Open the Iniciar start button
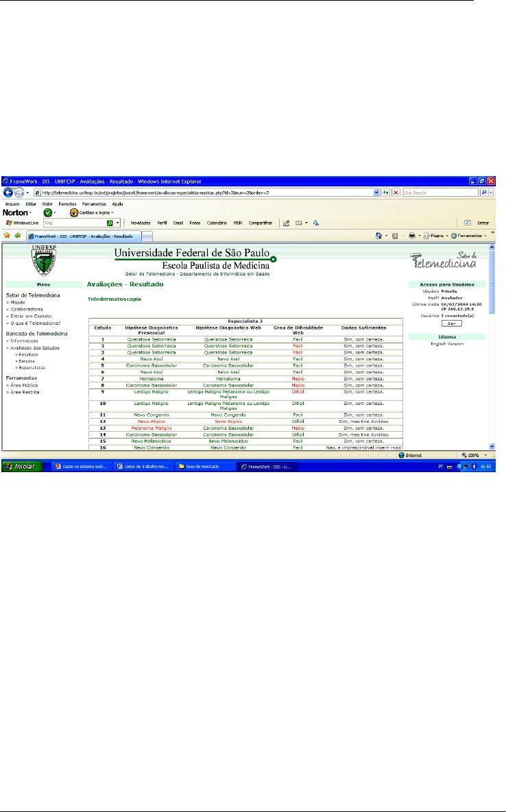Viewport: 506px width, 812px height. click(x=21, y=467)
